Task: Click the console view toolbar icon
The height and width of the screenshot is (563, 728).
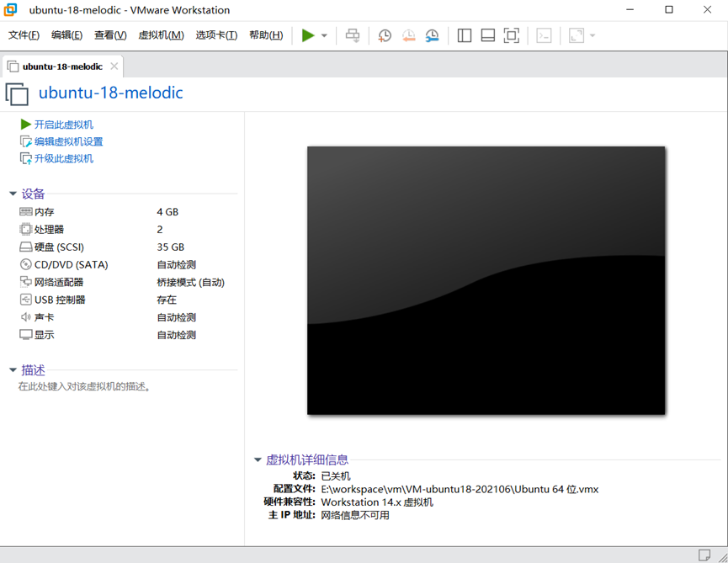Action: [544, 35]
